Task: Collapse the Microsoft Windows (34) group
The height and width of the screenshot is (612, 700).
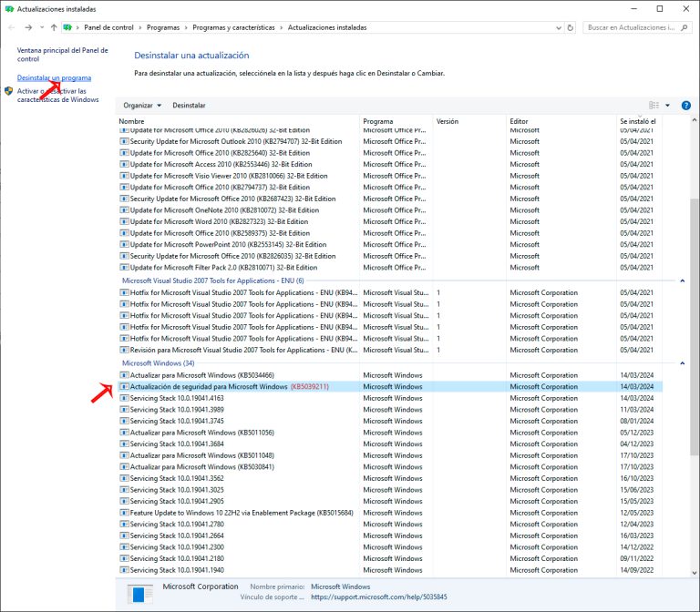Action: pos(682,363)
